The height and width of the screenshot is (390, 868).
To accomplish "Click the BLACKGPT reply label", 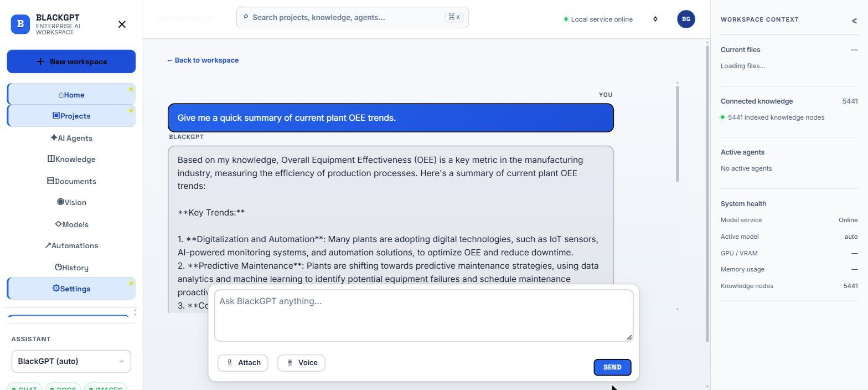I will [186, 137].
